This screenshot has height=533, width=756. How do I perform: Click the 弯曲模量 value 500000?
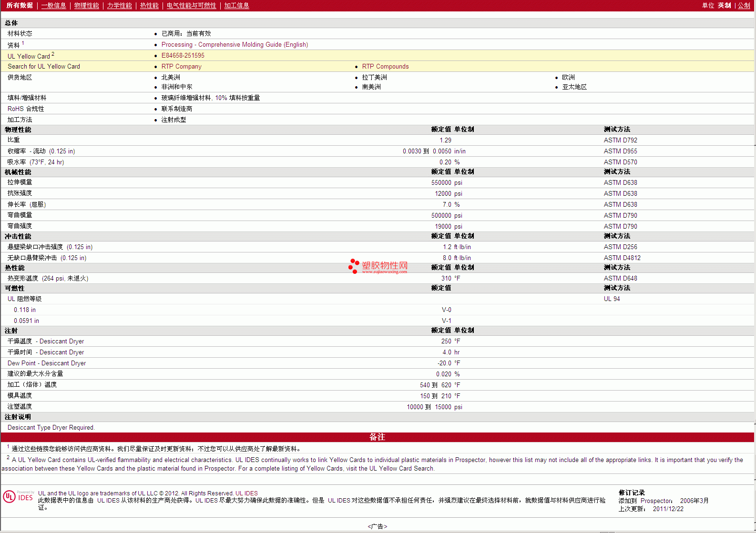tap(441, 215)
